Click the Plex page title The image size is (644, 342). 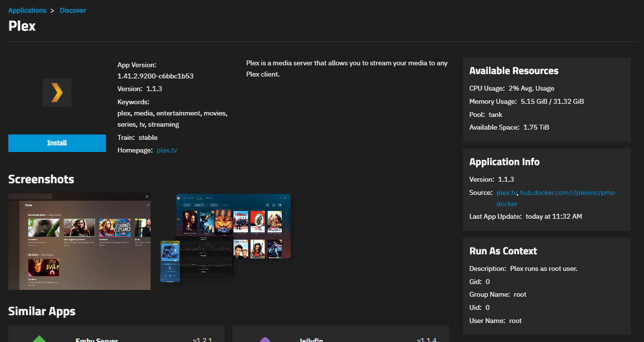point(22,26)
